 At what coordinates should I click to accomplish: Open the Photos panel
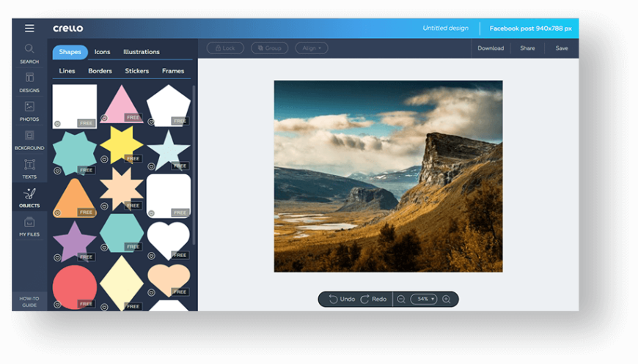coord(29,111)
